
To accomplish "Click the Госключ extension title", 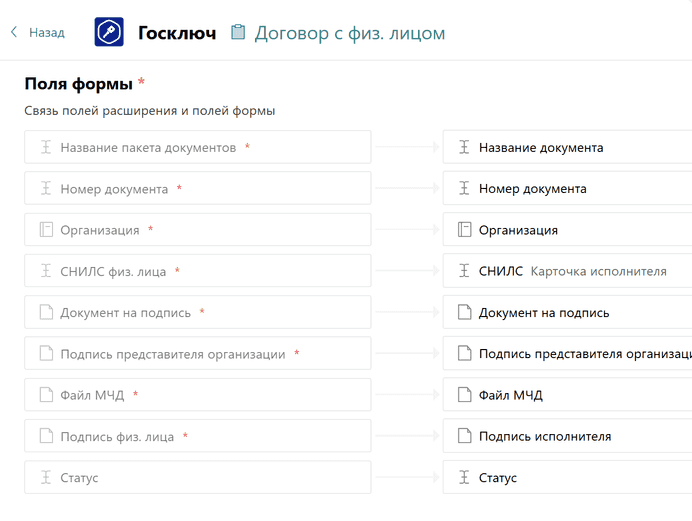I will coord(176,33).
